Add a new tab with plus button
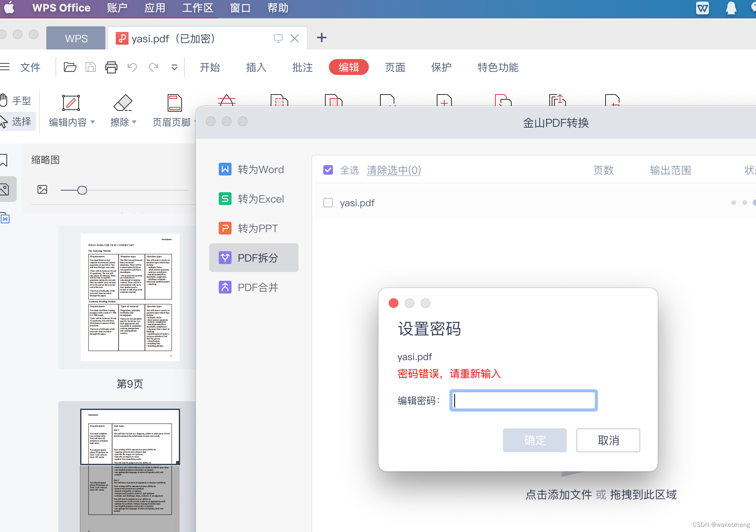Viewport: 756px width, 532px height. (x=321, y=38)
